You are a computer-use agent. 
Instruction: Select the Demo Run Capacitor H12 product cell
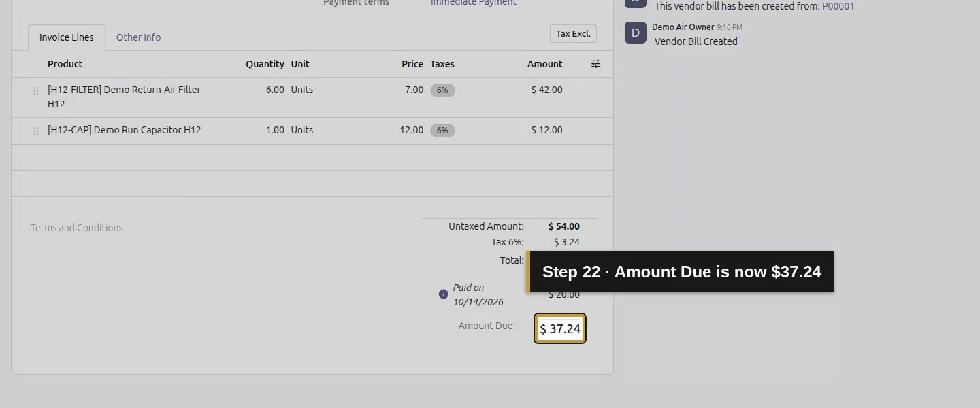(125, 130)
